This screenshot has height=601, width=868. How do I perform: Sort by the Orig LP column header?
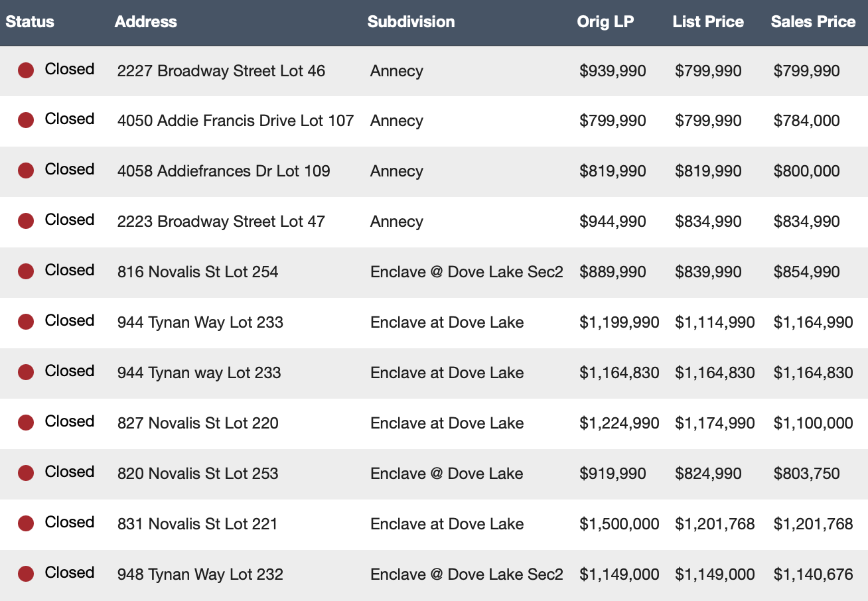tap(605, 22)
